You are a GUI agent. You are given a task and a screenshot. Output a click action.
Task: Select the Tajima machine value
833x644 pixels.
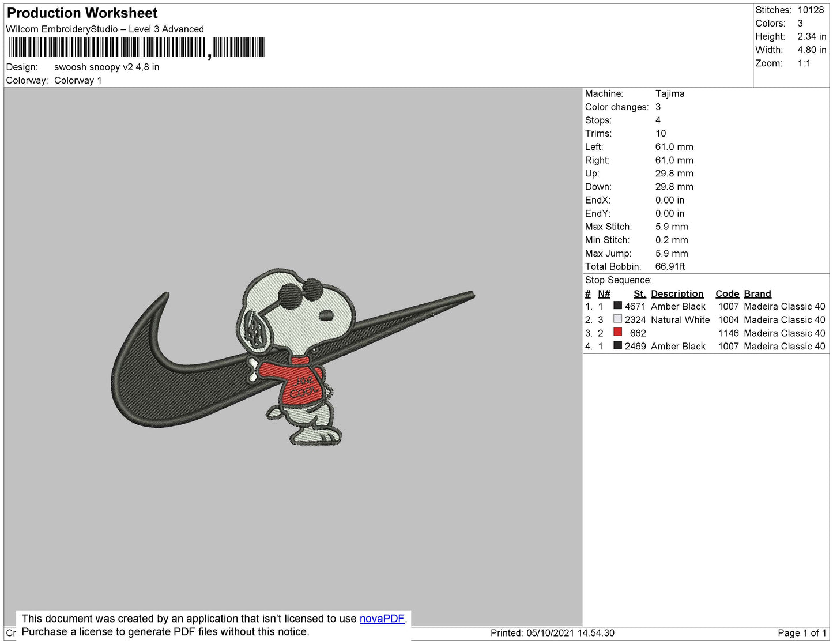click(670, 93)
